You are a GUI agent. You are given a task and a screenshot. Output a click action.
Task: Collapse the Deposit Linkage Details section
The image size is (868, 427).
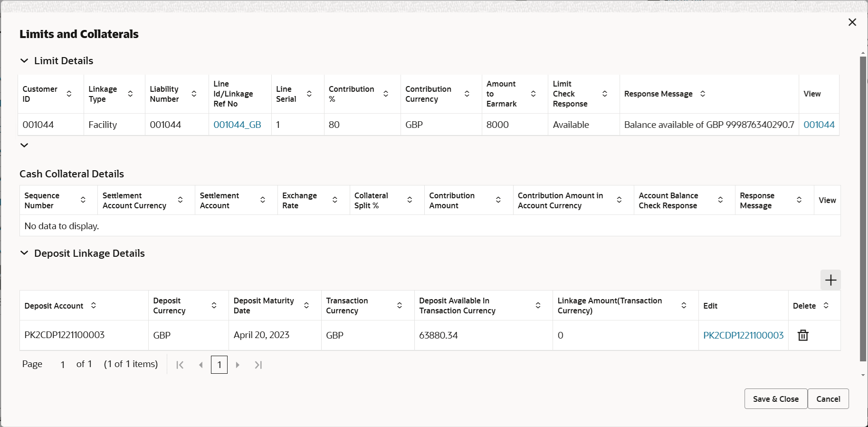[24, 253]
